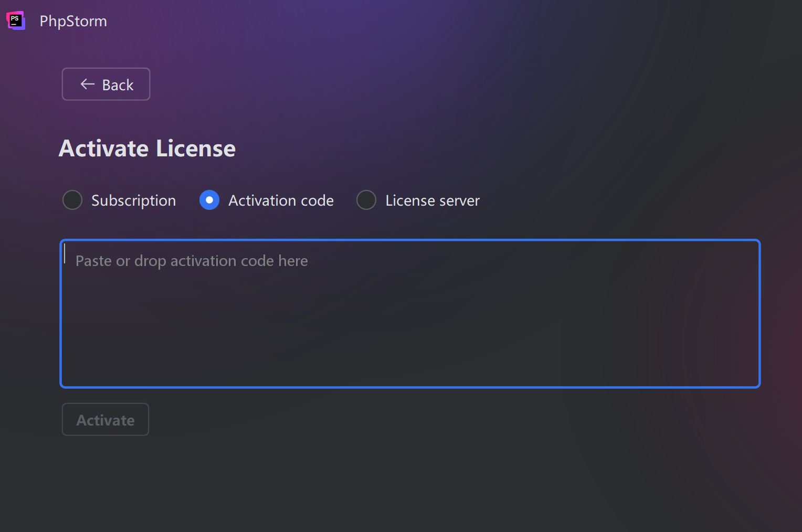802x532 pixels.
Task: Focus the activation code text area
Action: click(x=410, y=314)
